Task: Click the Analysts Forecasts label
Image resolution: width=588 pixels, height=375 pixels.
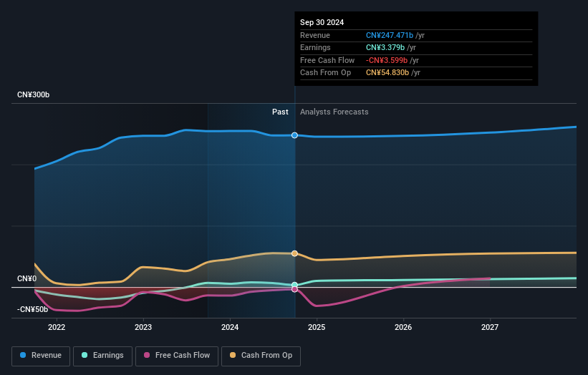Action: (x=334, y=112)
